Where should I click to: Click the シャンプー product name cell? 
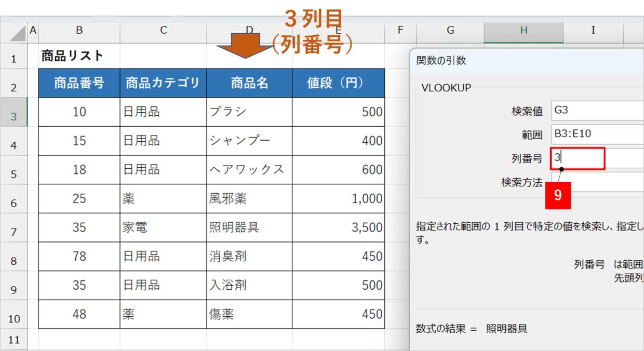[x=249, y=141]
